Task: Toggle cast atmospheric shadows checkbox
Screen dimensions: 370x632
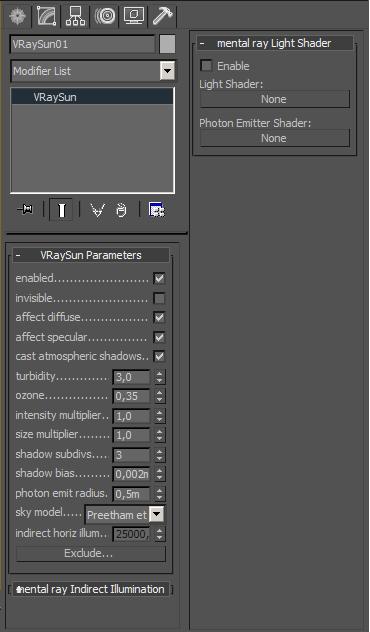Action: (160, 357)
